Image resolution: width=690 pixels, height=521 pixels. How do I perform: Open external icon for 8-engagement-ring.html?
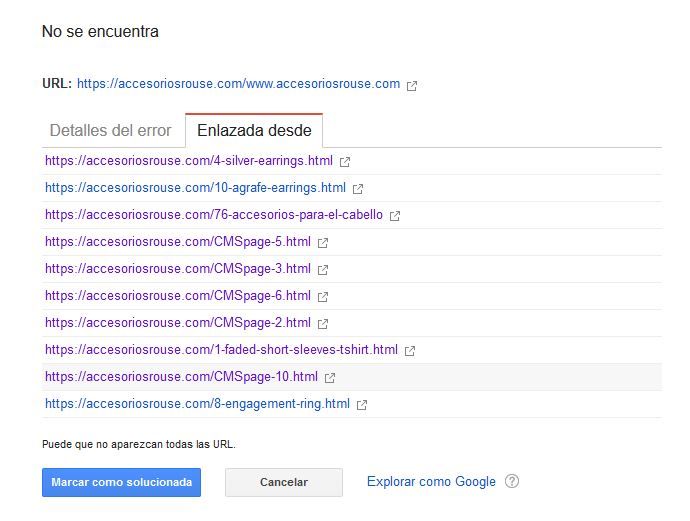362,405
